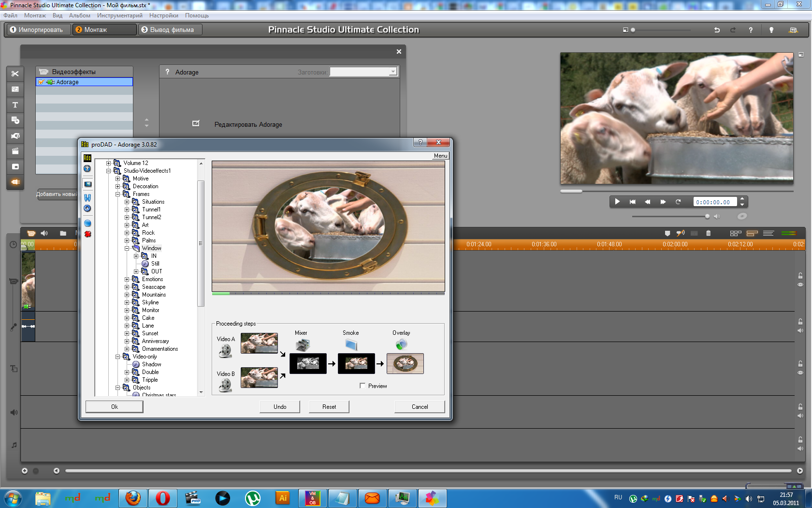Select the scissors clip properties tool
812x508 pixels.
tap(15, 74)
